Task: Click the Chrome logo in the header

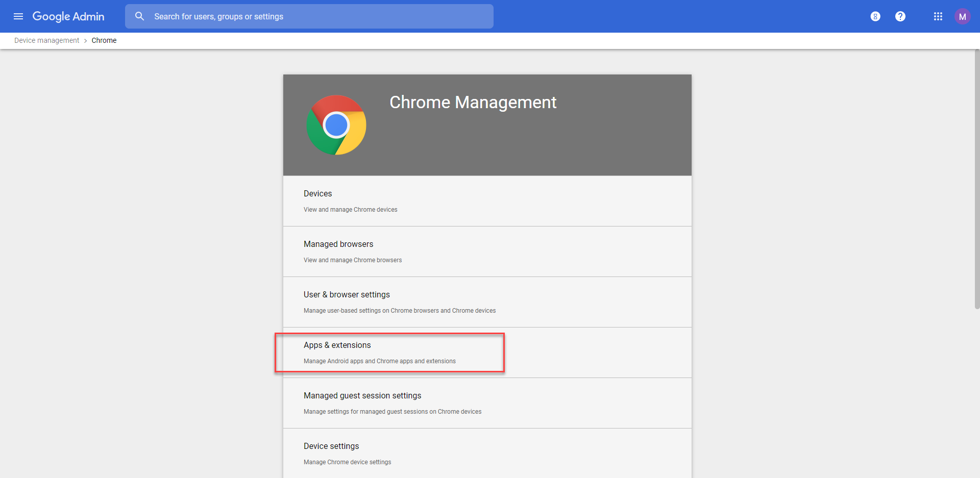Action: (x=336, y=125)
